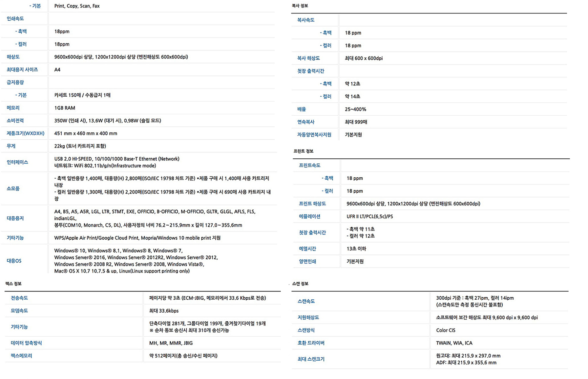588x379 pixels.
Task: Click the 복사 정보 section heading
Action: [x=300, y=6]
